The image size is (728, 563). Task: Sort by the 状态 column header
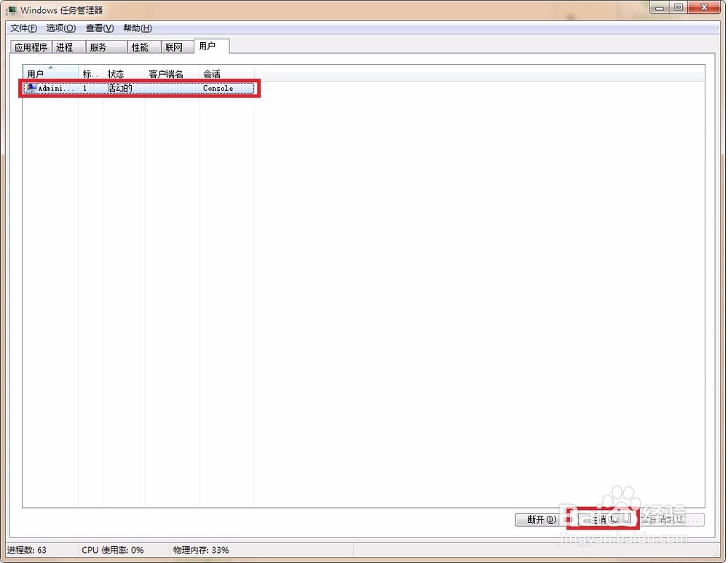click(x=115, y=73)
